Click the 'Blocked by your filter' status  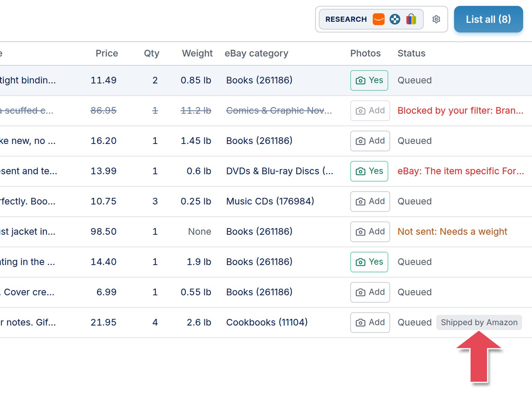coord(461,111)
